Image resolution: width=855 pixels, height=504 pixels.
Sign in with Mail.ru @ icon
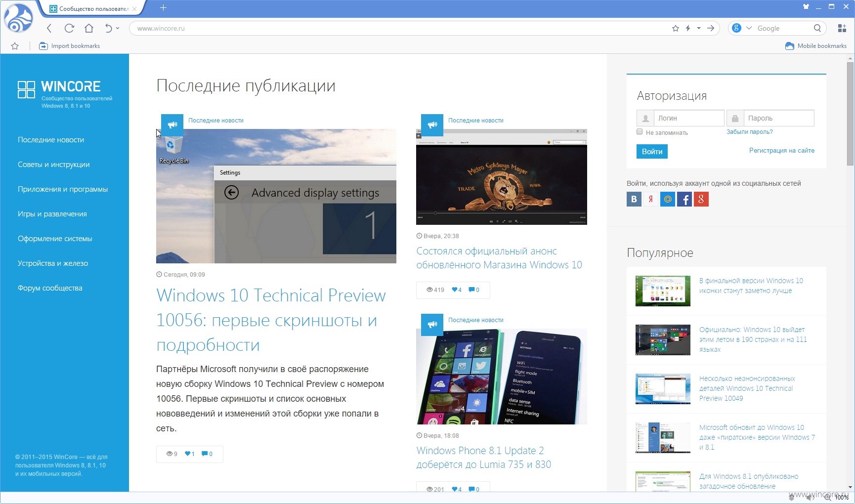pyautogui.click(x=668, y=199)
